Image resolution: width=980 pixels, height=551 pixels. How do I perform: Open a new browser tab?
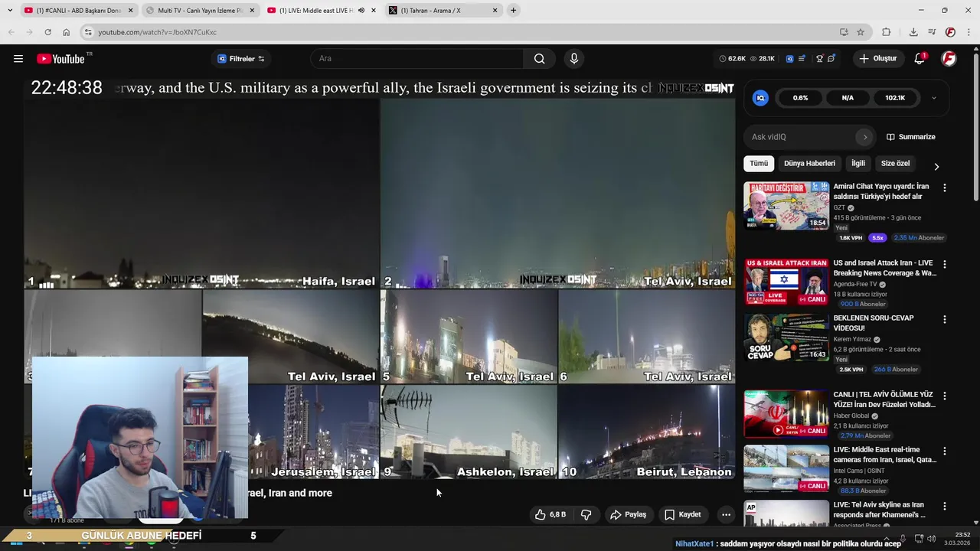click(x=513, y=11)
